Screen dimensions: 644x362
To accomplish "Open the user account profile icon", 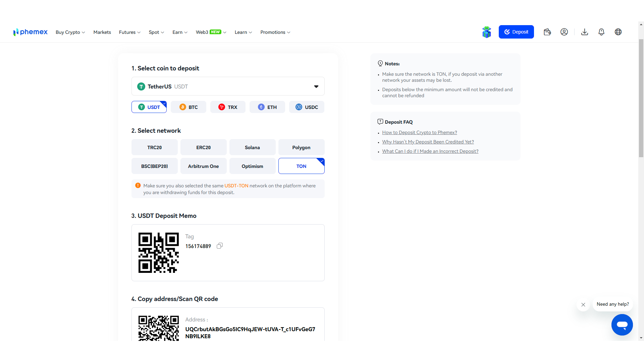I will 564,32.
